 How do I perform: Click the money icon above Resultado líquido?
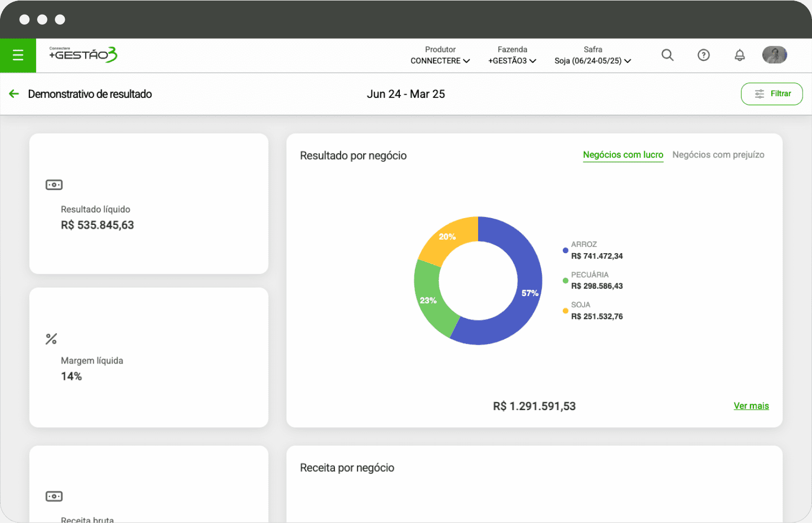[54, 185]
